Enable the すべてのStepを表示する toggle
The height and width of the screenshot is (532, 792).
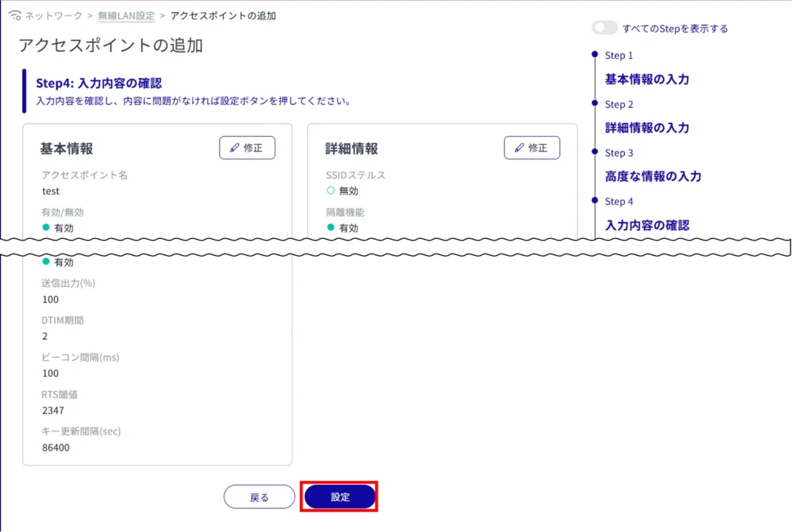tap(605, 28)
